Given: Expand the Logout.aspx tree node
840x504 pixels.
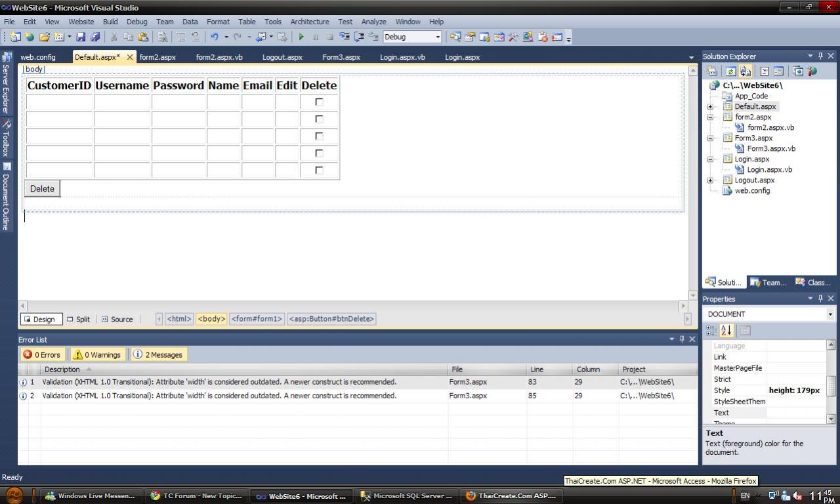Looking at the screenshot, I should pyautogui.click(x=710, y=180).
